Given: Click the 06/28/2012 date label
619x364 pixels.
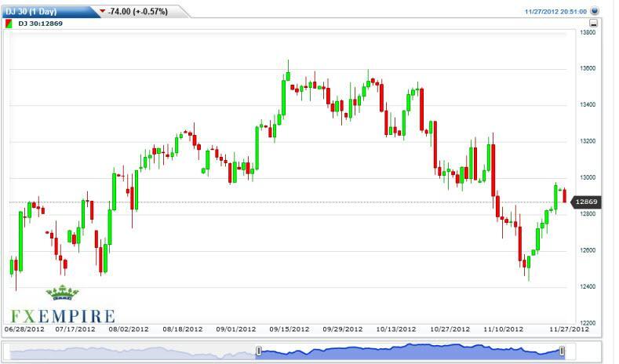Looking at the screenshot, I should (x=24, y=329).
